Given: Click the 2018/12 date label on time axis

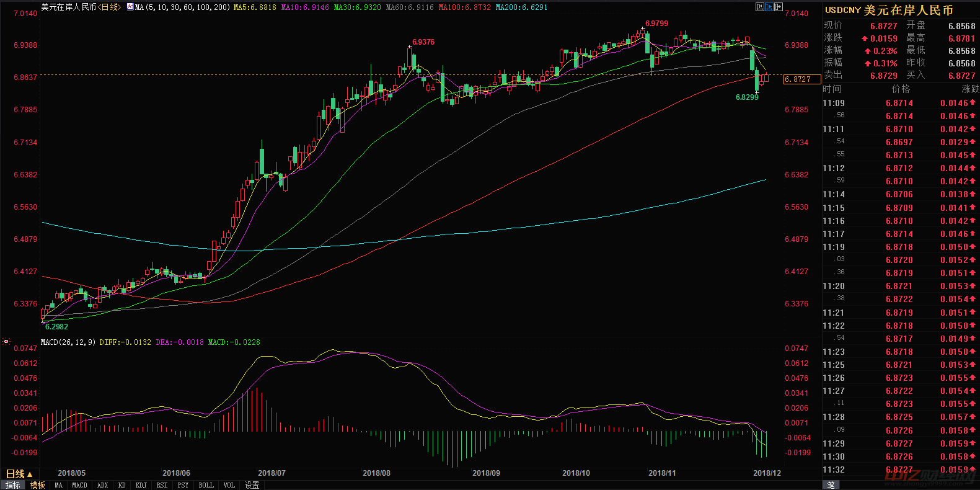Looking at the screenshot, I should pyautogui.click(x=767, y=473).
